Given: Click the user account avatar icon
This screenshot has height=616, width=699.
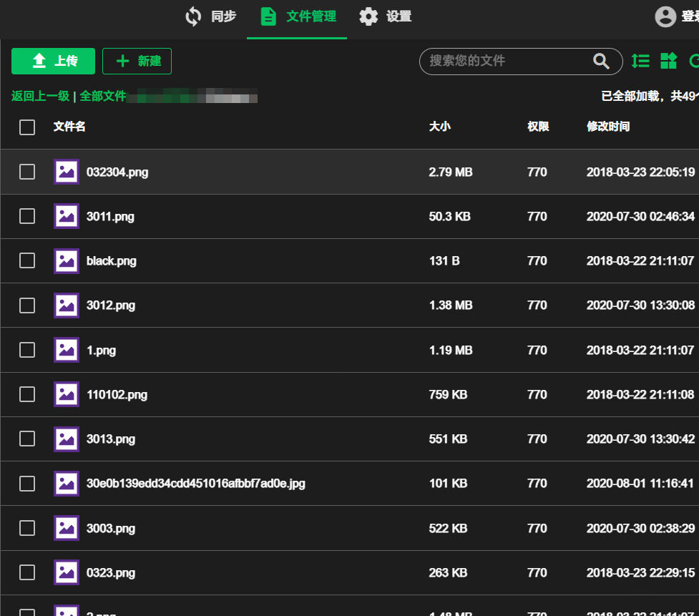Looking at the screenshot, I should pyautogui.click(x=665, y=16).
